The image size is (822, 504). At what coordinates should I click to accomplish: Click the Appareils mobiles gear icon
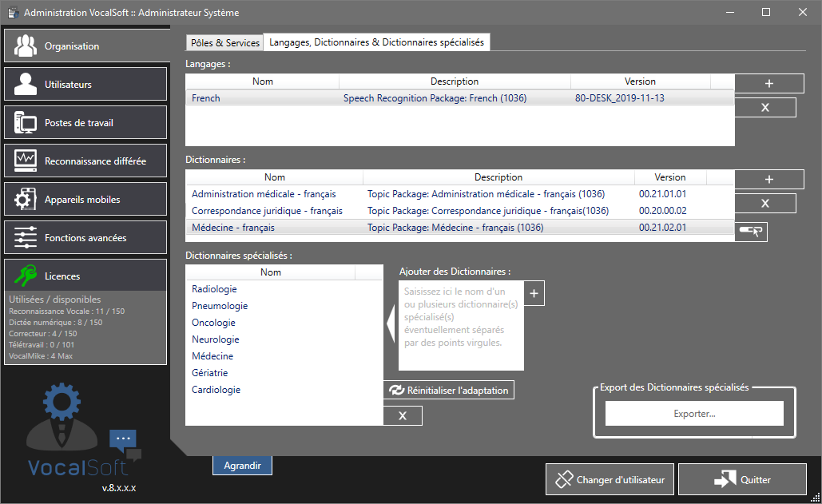(26, 199)
